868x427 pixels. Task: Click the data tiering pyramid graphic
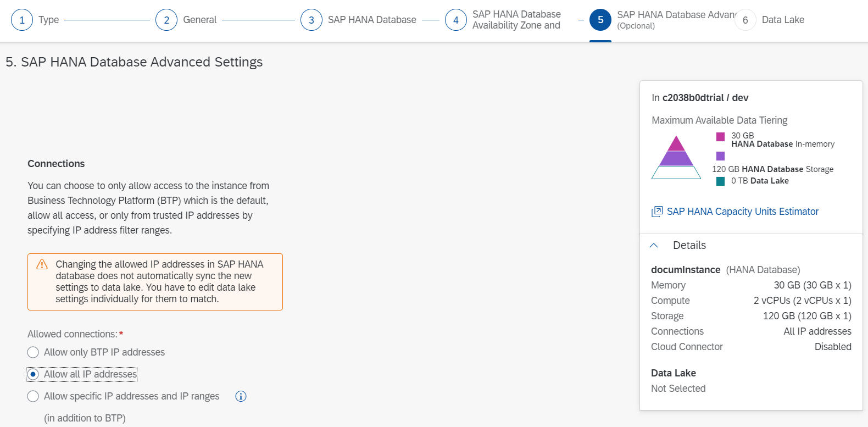(x=676, y=157)
